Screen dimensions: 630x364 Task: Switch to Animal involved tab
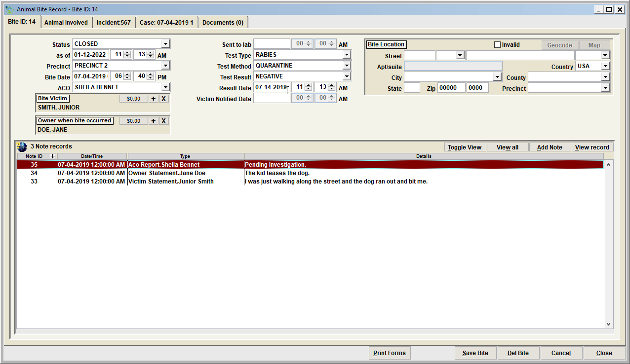[x=66, y=22]
